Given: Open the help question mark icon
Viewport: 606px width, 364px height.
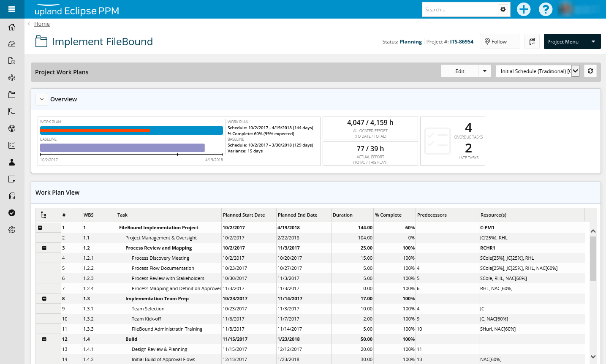Looking at the screenshot, I should click(546, 9).
